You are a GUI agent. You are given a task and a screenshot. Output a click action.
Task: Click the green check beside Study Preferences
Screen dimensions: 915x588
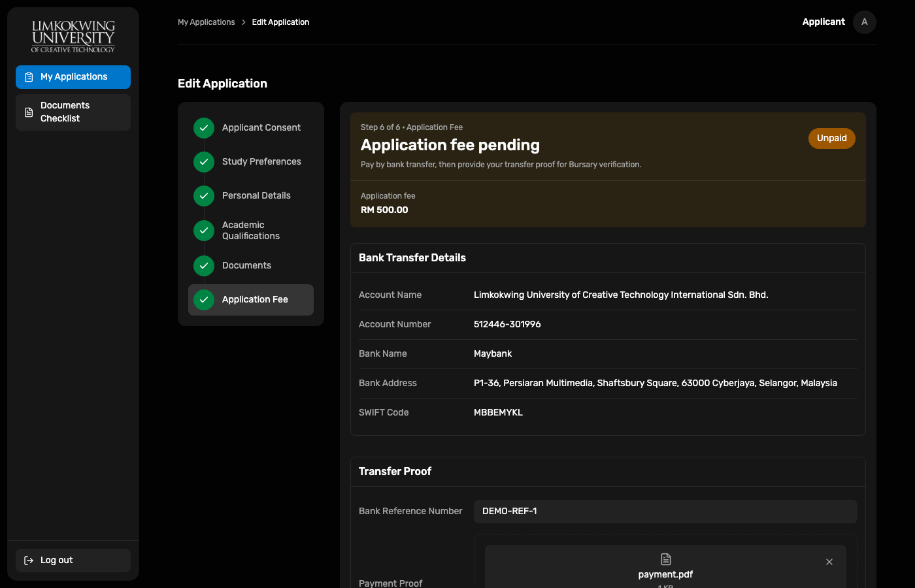204,162
